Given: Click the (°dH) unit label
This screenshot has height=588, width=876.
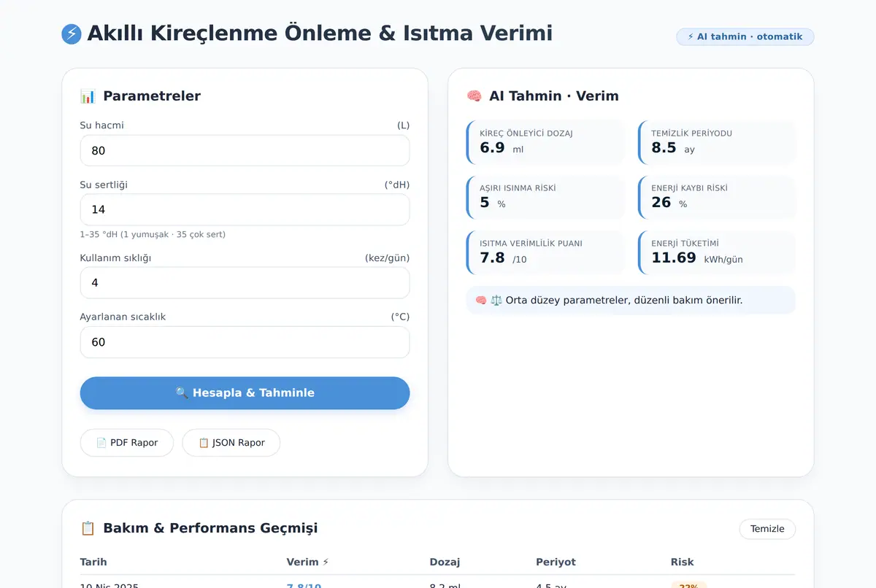Looking at the screenshot, I should click(397, 185).
